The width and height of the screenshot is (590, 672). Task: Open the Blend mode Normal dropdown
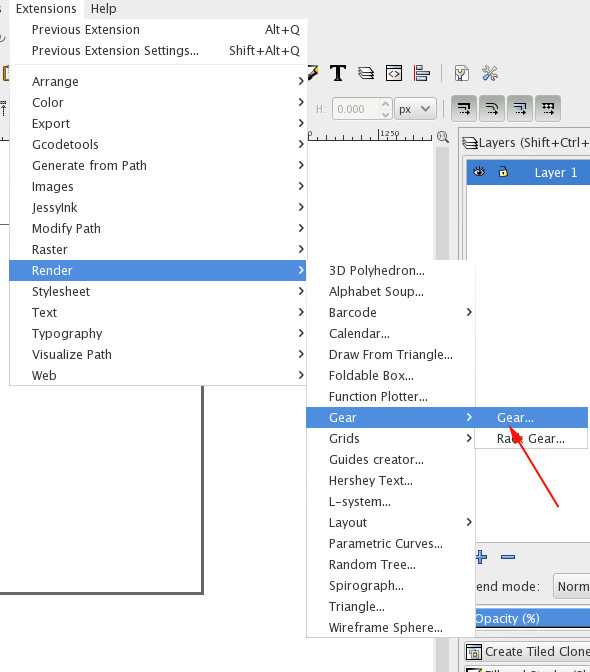click(x=572, y=586)
